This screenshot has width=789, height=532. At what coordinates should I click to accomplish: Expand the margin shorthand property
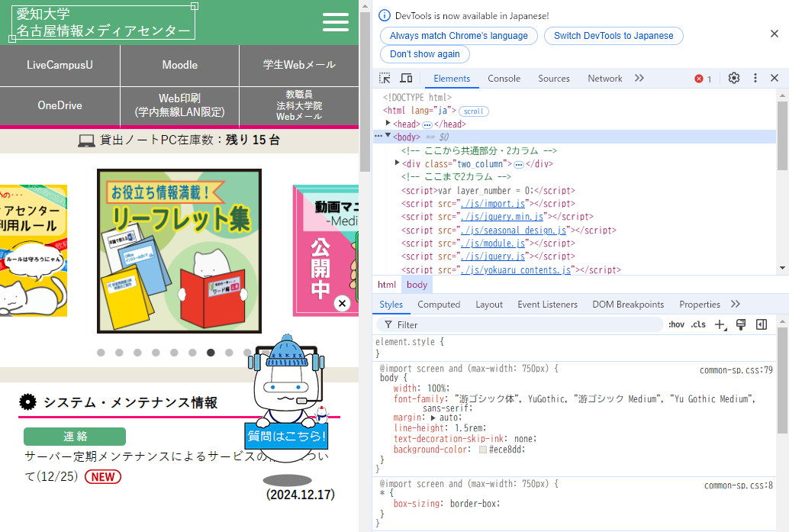tap(433, 418)
